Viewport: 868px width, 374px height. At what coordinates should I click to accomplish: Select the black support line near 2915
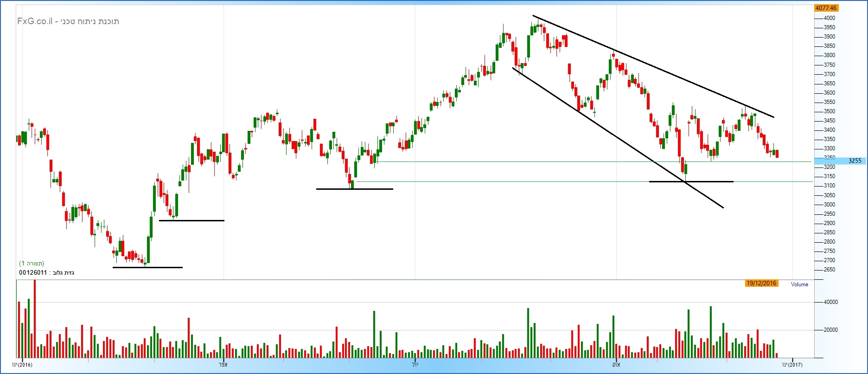click(x=191, y=220)
